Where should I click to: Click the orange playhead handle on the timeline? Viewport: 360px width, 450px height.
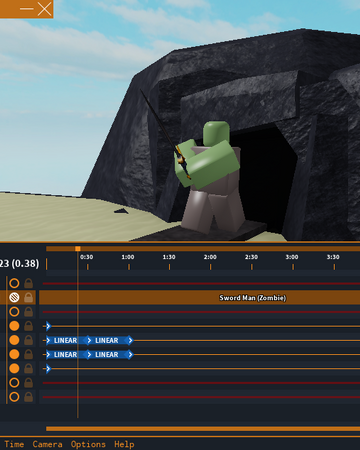(78, 249)
